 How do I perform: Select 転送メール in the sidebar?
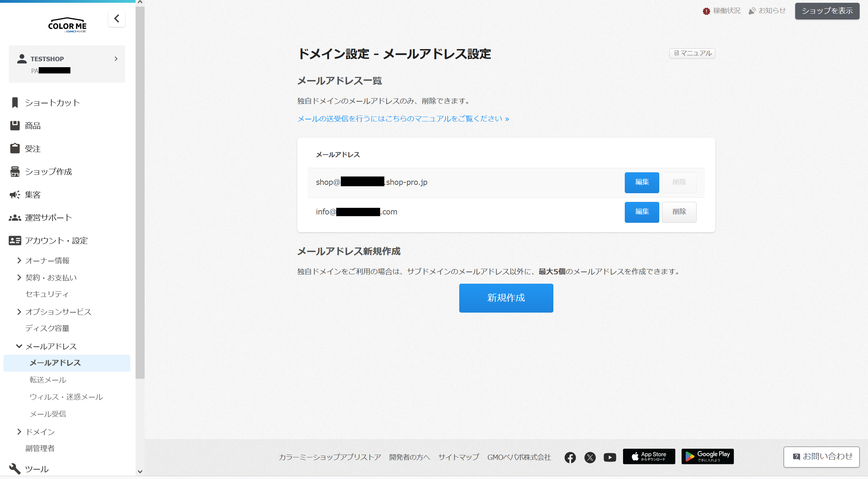[x=48, y=380]
